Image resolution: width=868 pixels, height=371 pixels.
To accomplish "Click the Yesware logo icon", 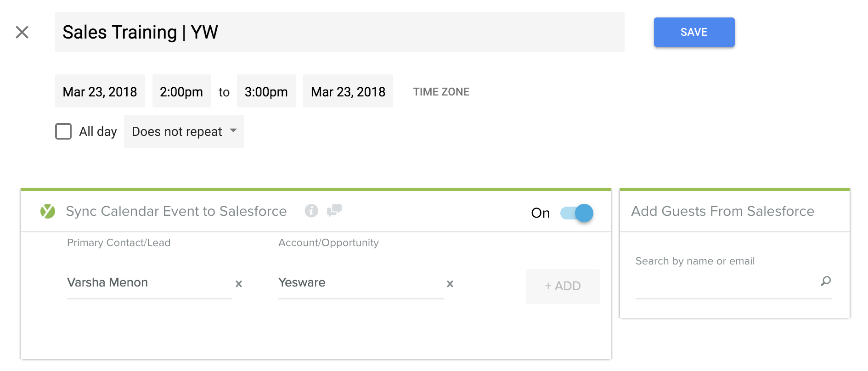I will tap(48, 211).
